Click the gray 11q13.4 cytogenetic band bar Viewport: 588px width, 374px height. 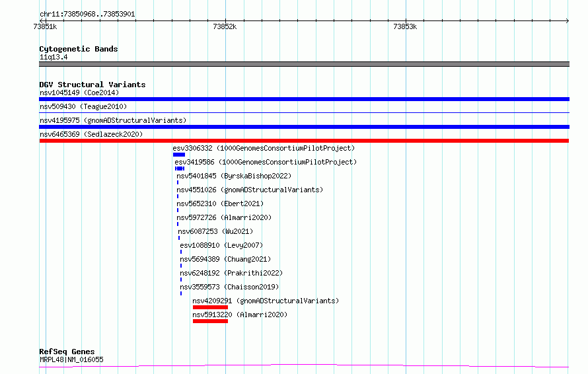[304, 64]
